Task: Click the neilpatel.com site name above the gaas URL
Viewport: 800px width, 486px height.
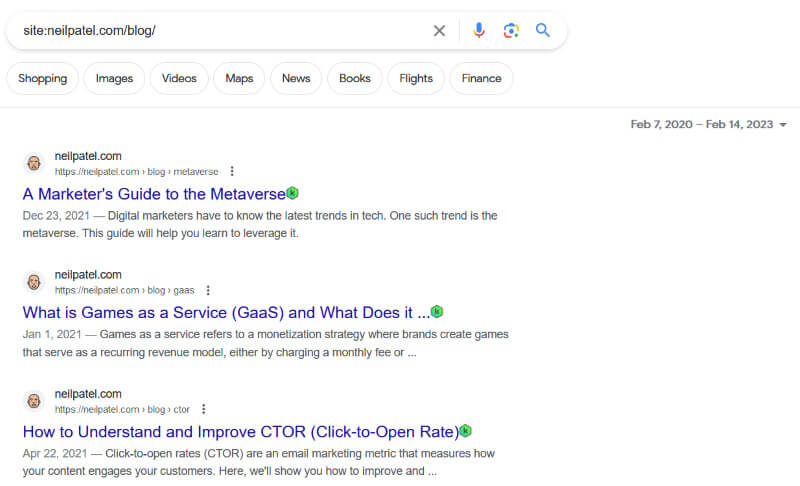Action: (88, 275)
